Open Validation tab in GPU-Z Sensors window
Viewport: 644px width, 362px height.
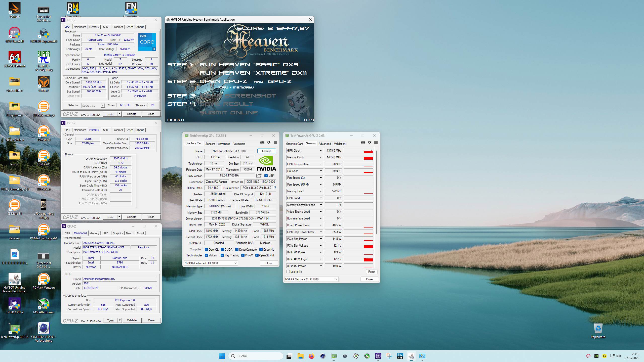[340, 144]
